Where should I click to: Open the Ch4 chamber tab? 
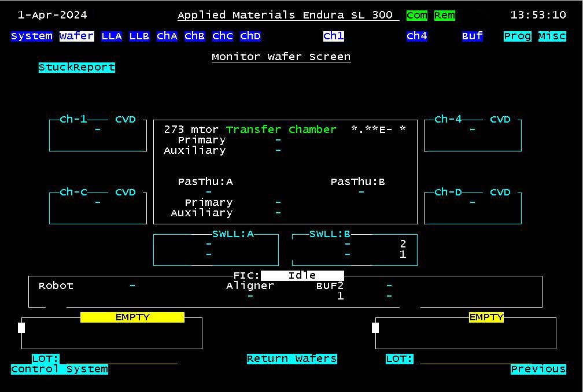tap(417, 36)
